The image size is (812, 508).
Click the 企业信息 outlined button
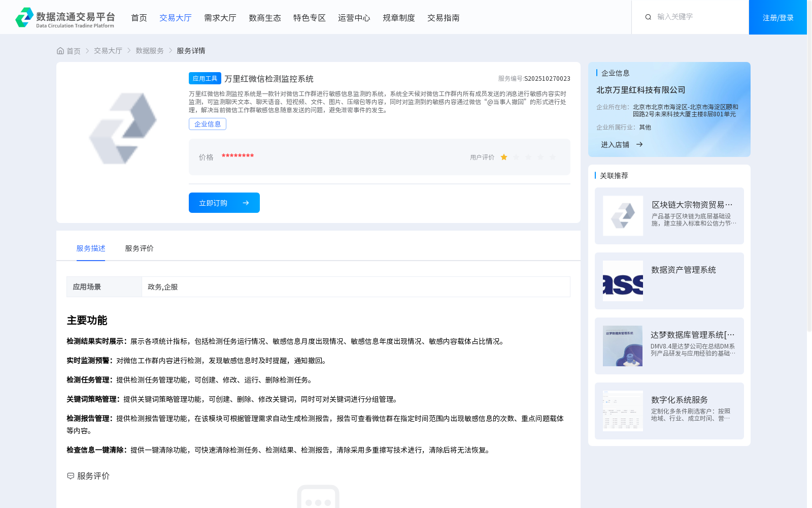click(208, 124)
